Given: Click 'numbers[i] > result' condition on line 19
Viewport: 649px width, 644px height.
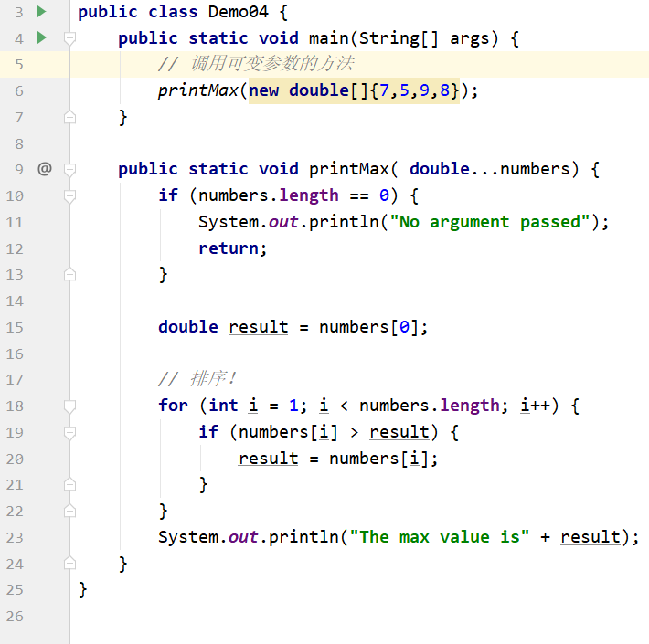Looking at the screenshot, I should coord(334,432).
